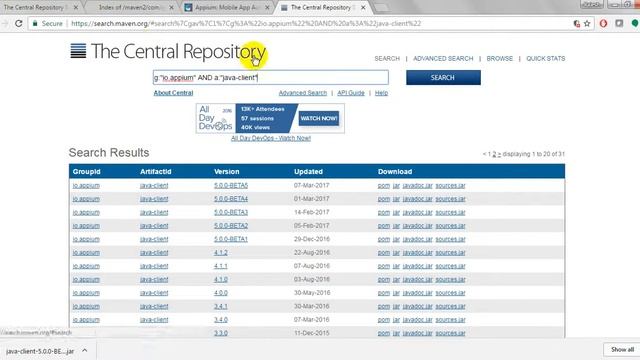Open version 5.0.0-BETA2 link

click(x=231, y=226)
